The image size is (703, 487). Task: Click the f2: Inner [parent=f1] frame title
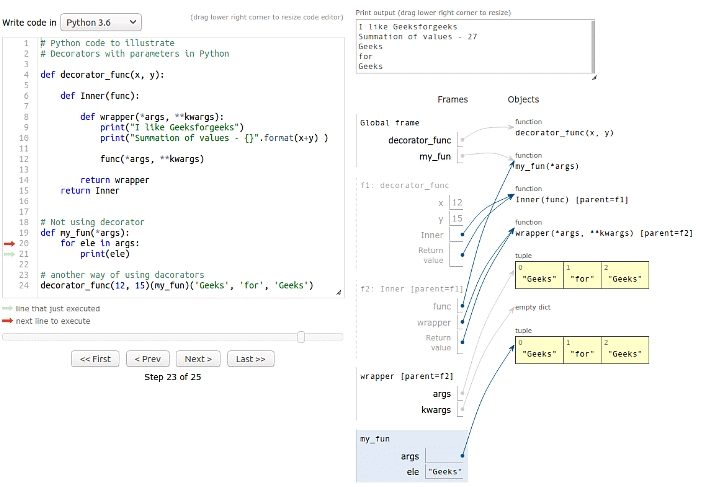pyautogui.click(x=411, y=289)
